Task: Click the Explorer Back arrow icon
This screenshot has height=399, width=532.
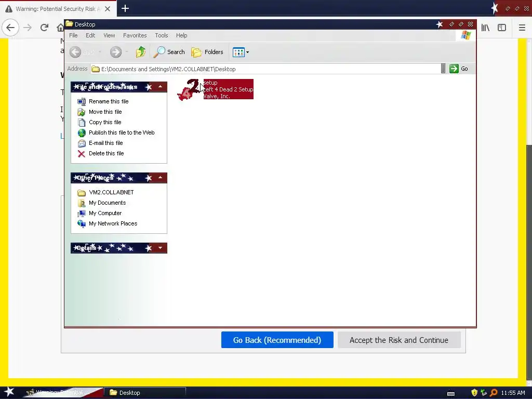Action: coord(75,52)
